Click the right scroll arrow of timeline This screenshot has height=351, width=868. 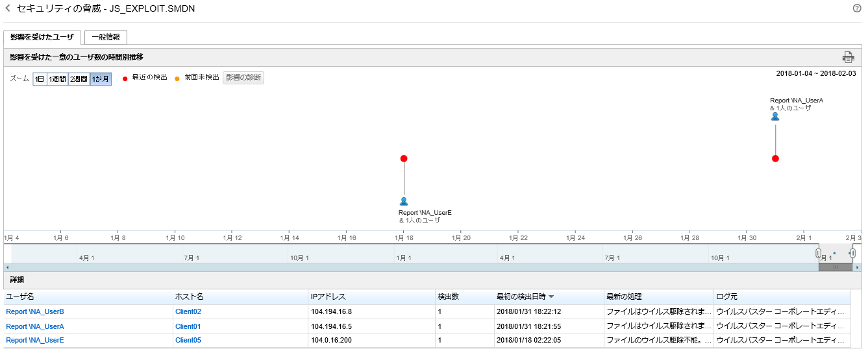857,267
